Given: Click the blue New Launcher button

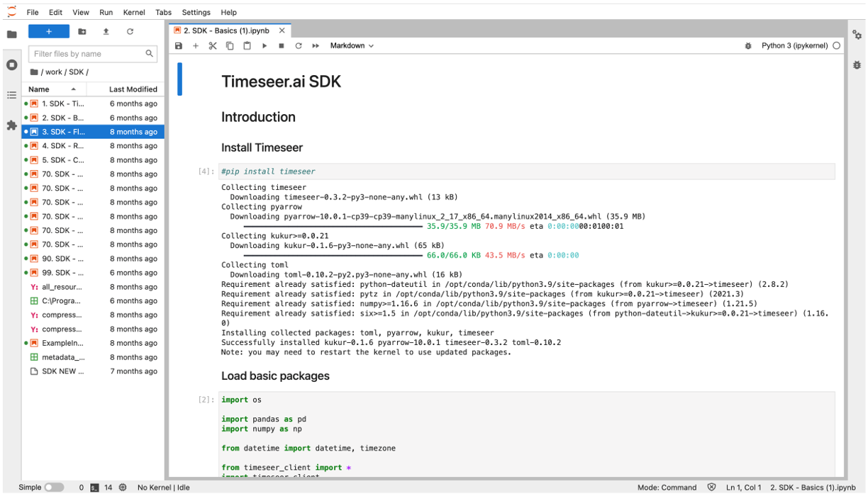Looking at the screenshot, I should click(x=49, y=31).
